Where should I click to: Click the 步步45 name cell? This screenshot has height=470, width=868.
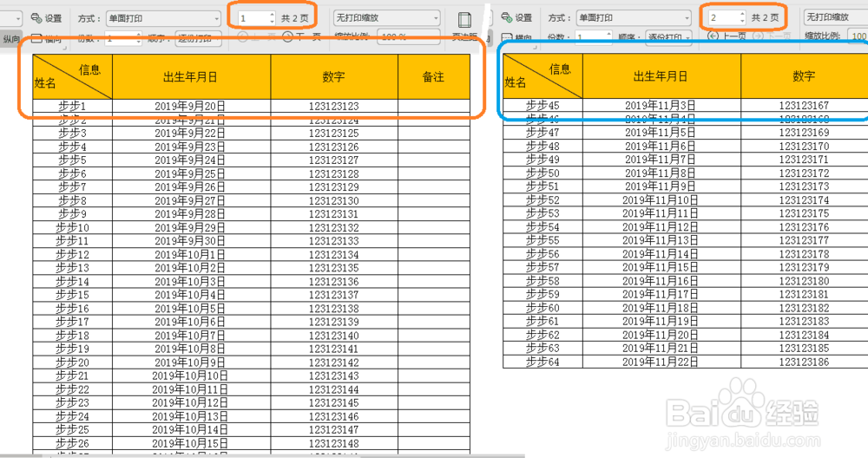click(x=542, y=106)
